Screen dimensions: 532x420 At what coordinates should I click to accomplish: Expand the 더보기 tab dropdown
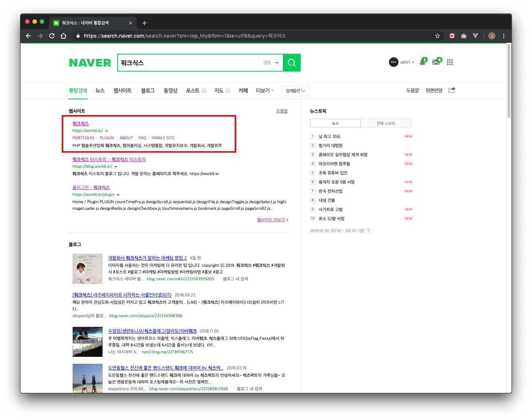tap(265, 91)
